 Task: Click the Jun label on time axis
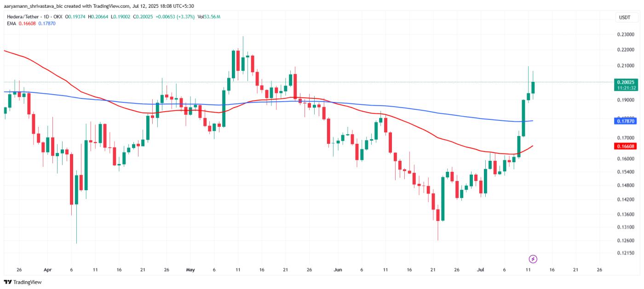click(338, 270)
